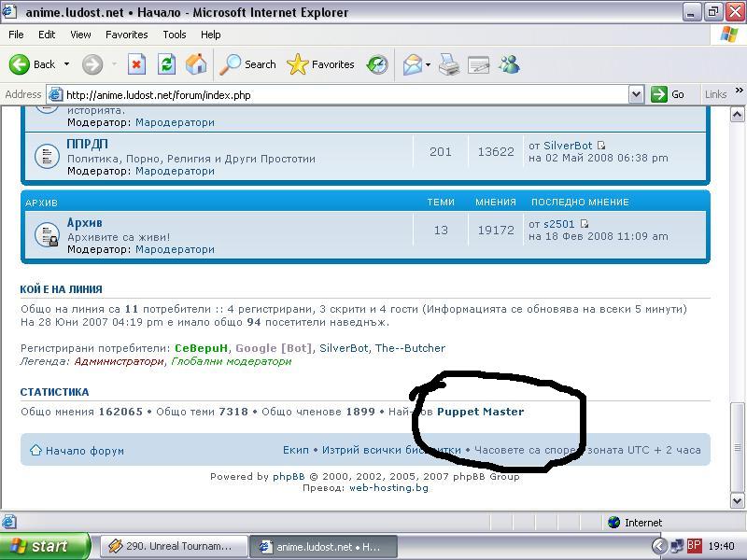The image size is (747, 560).
Task: Open Мародератори link under ППРДП
Action: click(x=175, y=171)
